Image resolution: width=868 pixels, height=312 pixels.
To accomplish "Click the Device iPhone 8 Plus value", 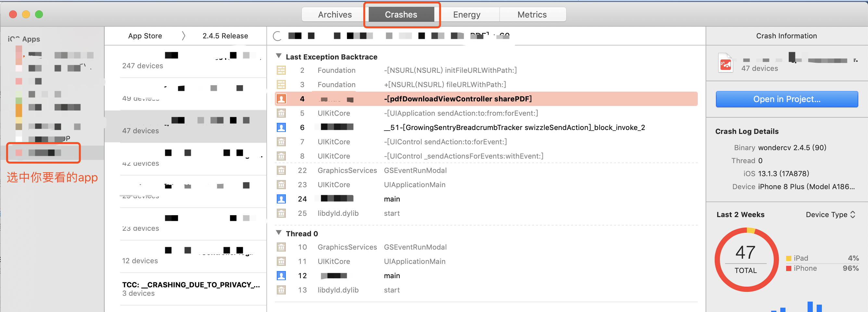I will click(x=806, y=187).
